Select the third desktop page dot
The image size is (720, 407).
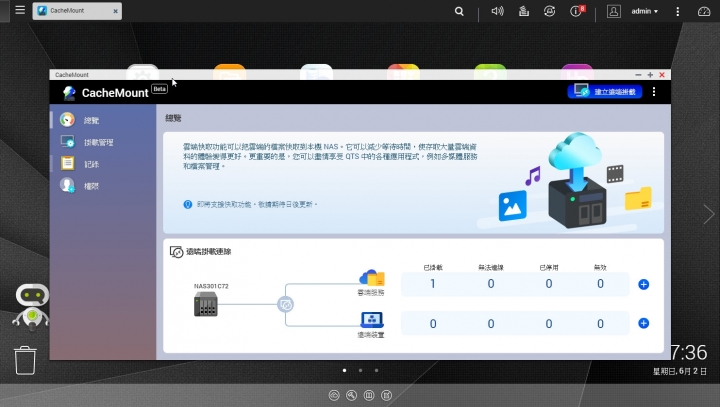click(377, 370)
